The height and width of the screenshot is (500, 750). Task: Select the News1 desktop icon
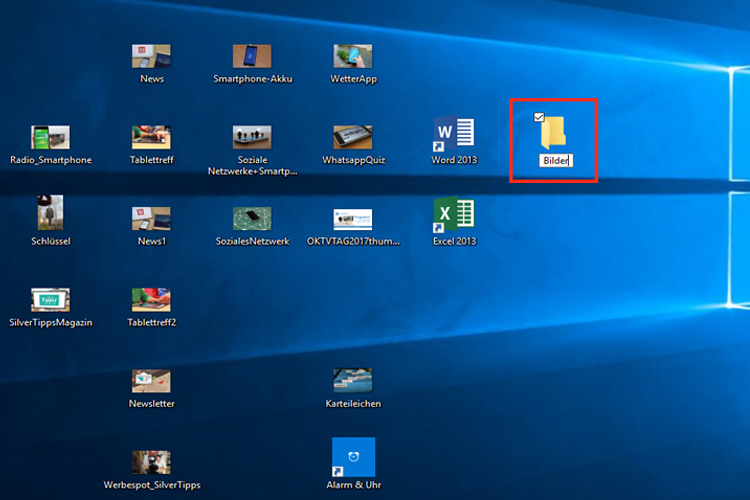151,219
